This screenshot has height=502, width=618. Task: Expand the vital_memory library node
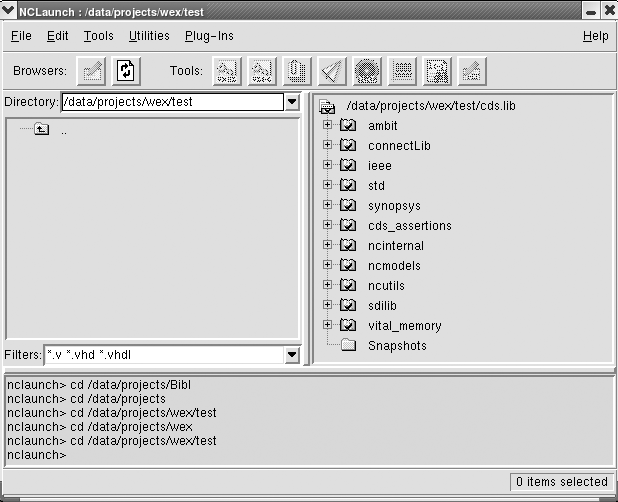click(327, 325)
